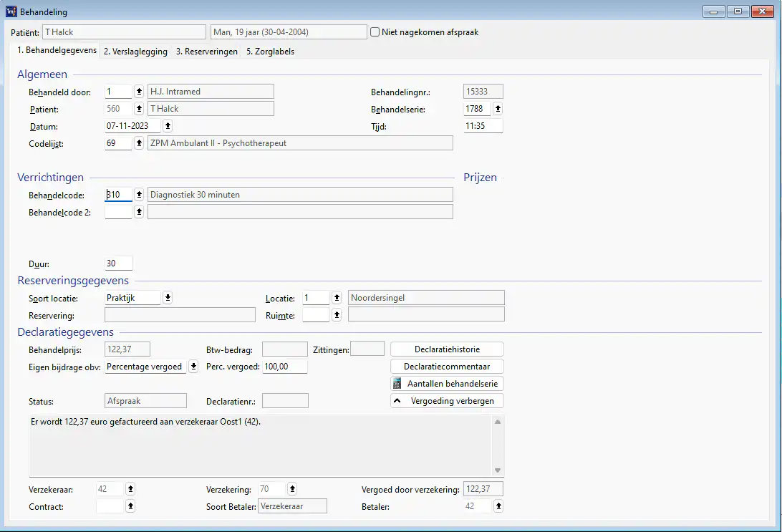The width and height of the screenshot is (782, 532).
Task: Click the Duur field showing 30
Action: (119, 263)
